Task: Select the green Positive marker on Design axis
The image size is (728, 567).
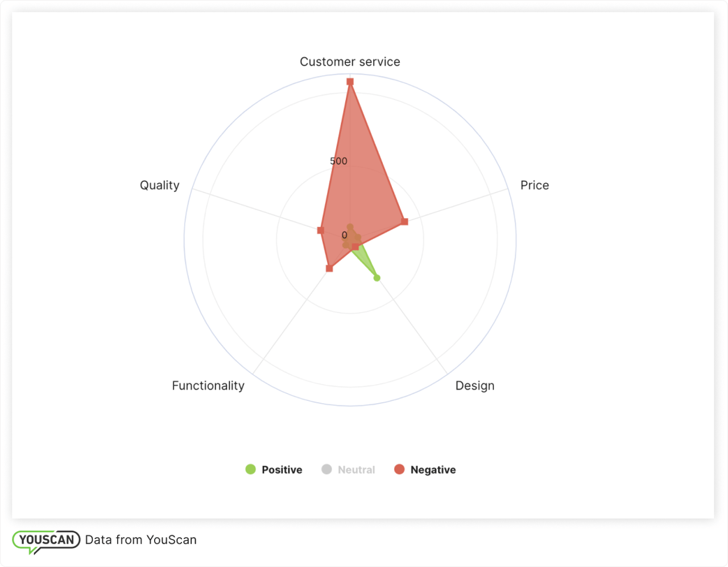Action: tap(377, 278)
